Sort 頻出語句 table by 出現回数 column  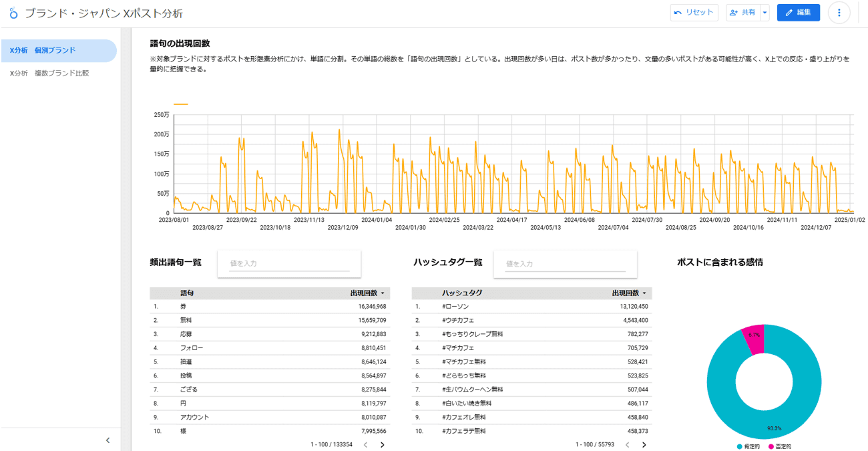coord(367,293)
